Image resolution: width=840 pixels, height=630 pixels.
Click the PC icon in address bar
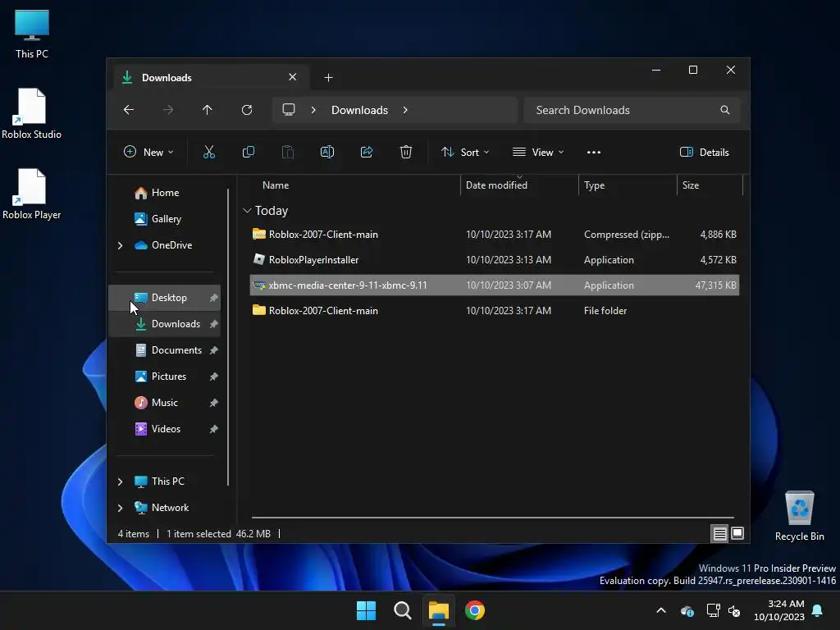tap(289, 110)
